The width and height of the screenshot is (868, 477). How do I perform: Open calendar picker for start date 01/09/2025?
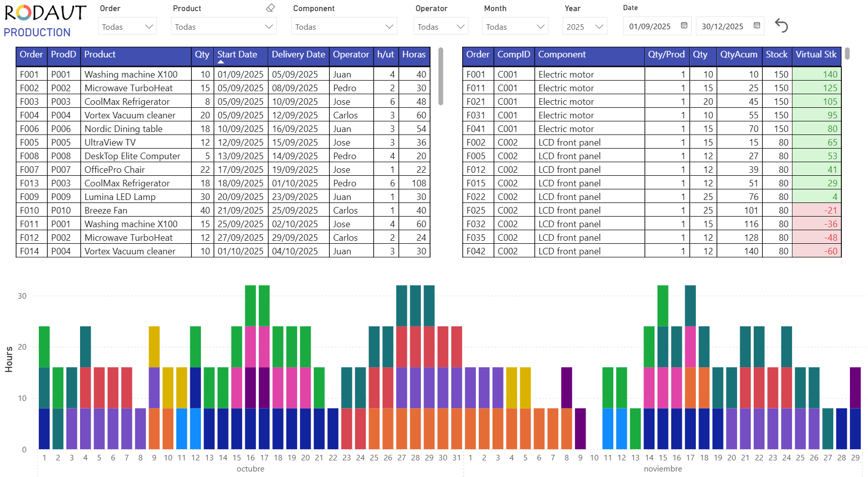pyautogui.click(x=684, y=26)
